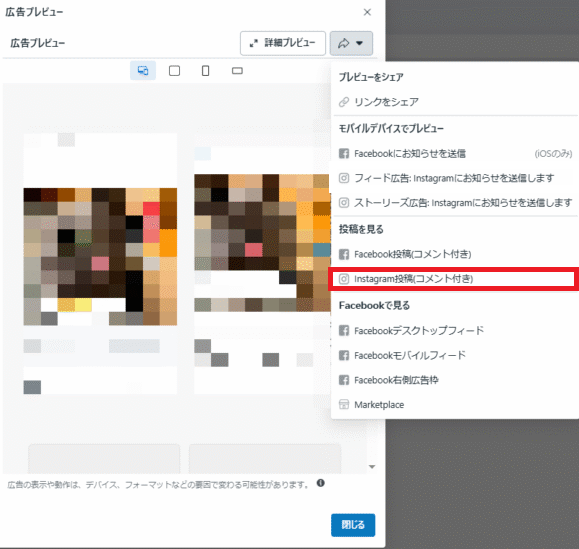Click the 詳細プレビュー expand button
The image size is (579, 549).
tap(283, 43)
